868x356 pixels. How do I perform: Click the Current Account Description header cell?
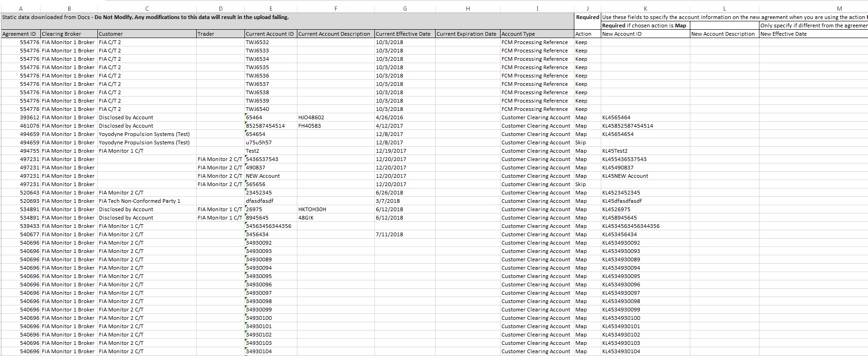tap(336, 34)
